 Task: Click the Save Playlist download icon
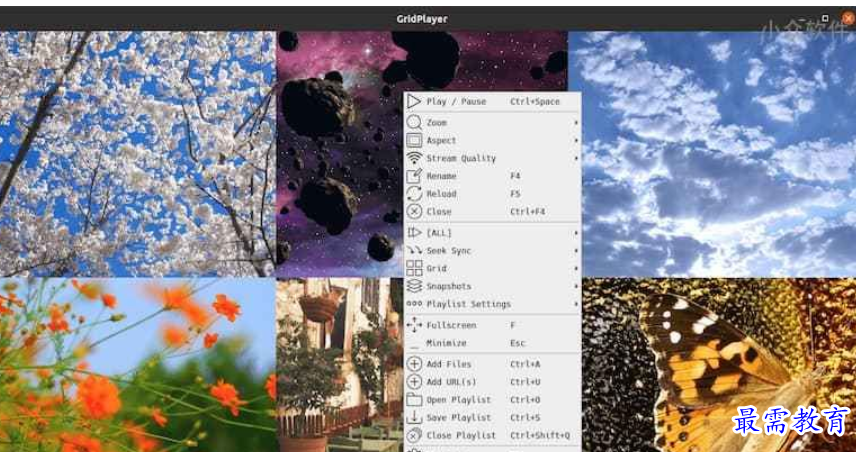(x=414, y=418)
